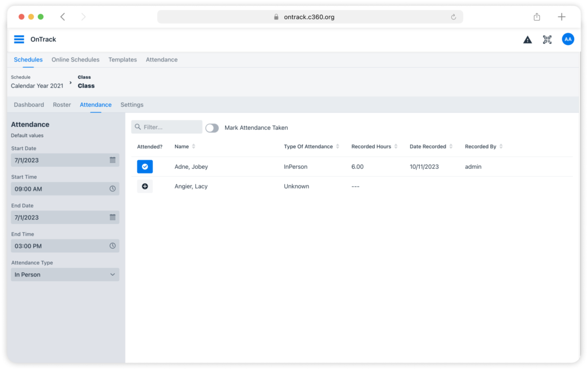Uncheck attendance for Adne, Jobey

pyautogui.click(x=145, y=167)
